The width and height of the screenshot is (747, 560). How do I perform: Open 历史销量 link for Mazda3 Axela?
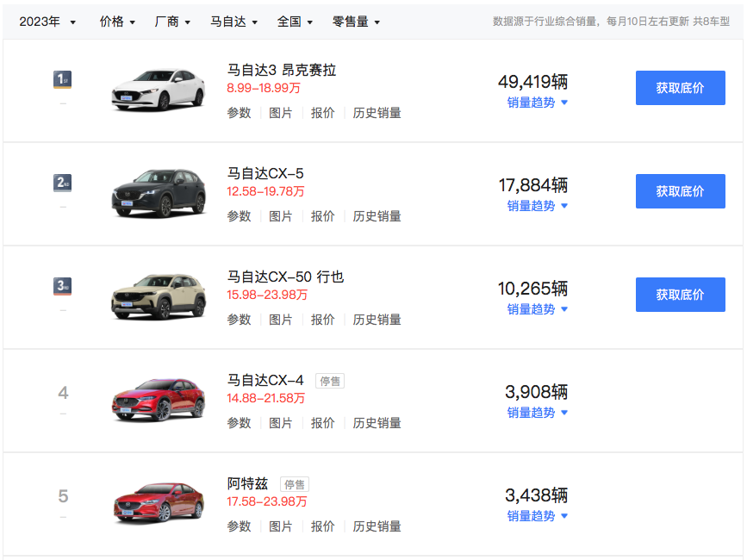click(377, 113)
